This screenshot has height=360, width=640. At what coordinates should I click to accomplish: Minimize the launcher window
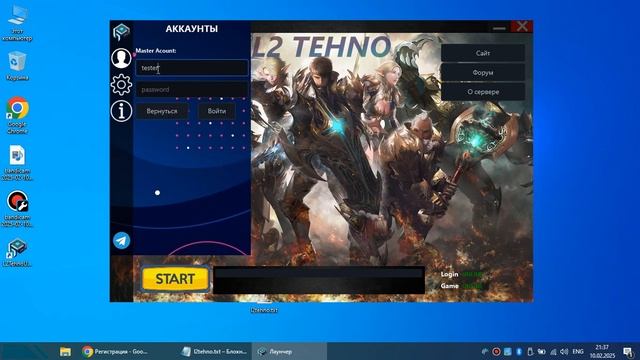point(499,27)
